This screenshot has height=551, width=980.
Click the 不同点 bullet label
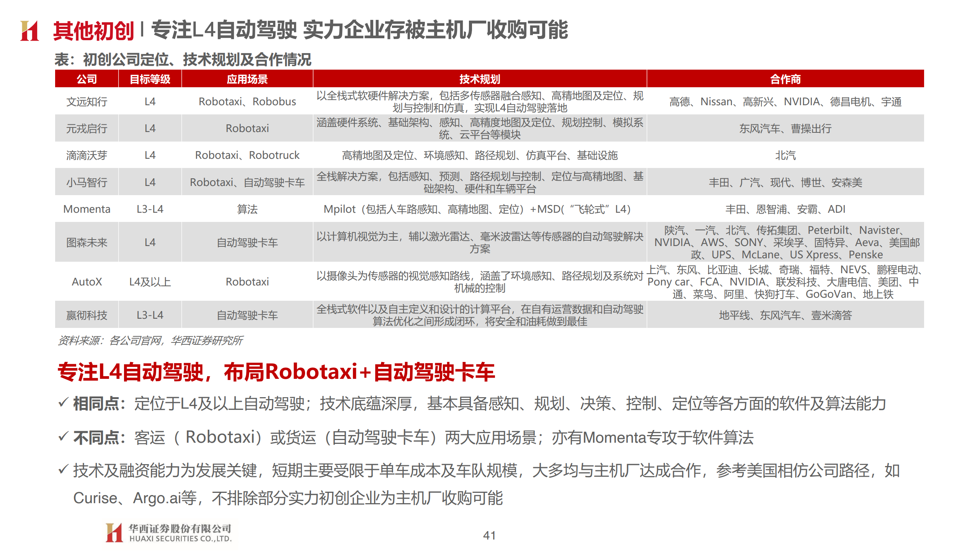click(99, 437)
